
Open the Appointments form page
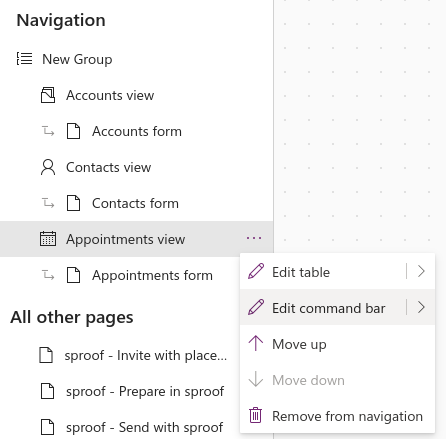(152, 276)
